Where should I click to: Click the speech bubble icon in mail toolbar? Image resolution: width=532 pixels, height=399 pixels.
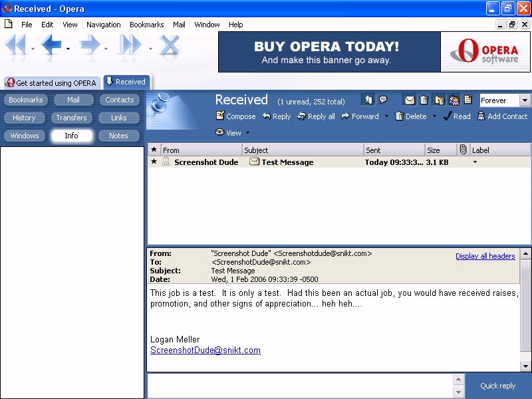383,99
